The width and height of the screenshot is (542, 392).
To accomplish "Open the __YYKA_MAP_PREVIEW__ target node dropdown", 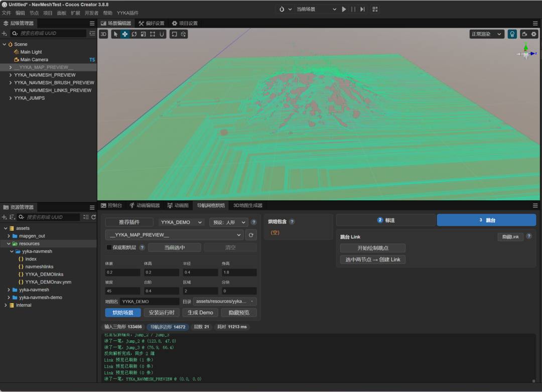I will coord(174,235).
